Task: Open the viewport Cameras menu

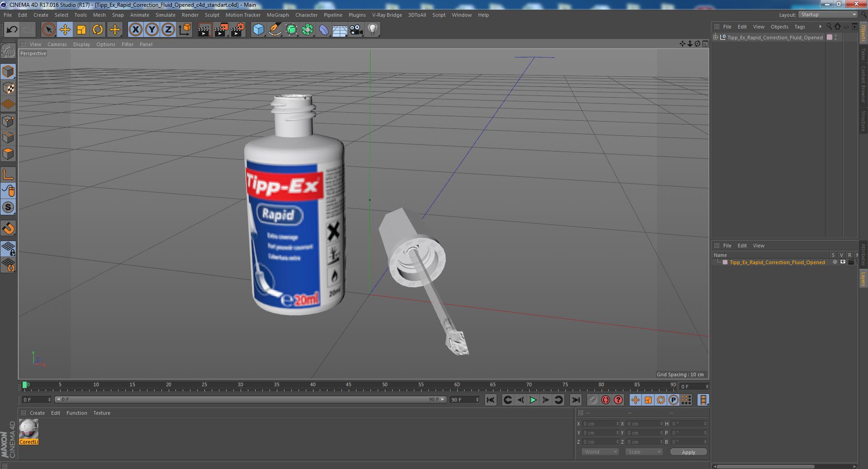Action: 57,44
